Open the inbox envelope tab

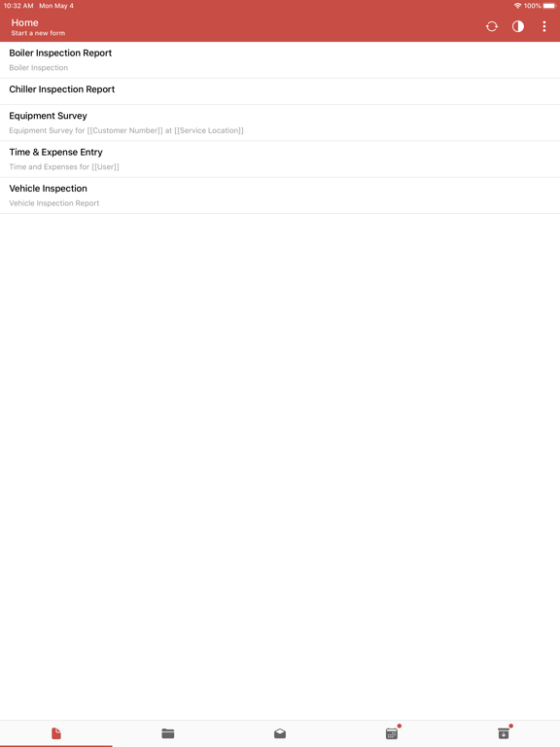point(280,733)
